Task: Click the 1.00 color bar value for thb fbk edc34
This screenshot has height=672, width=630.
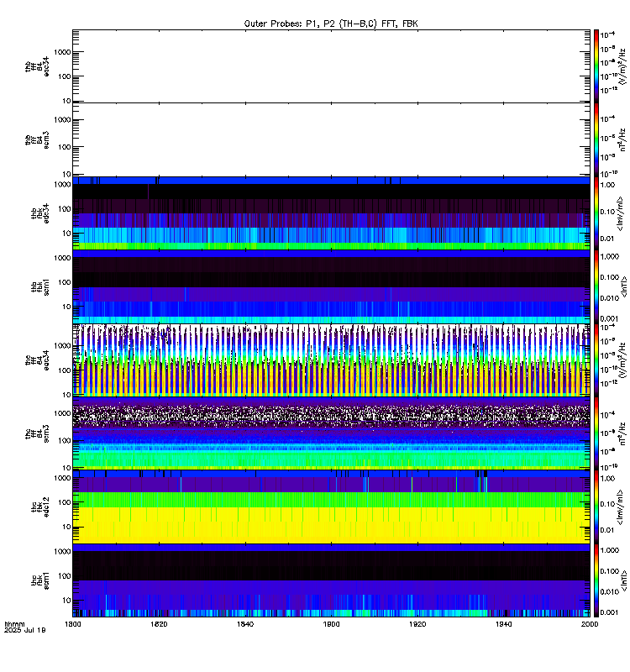Action: pos(607,185)
